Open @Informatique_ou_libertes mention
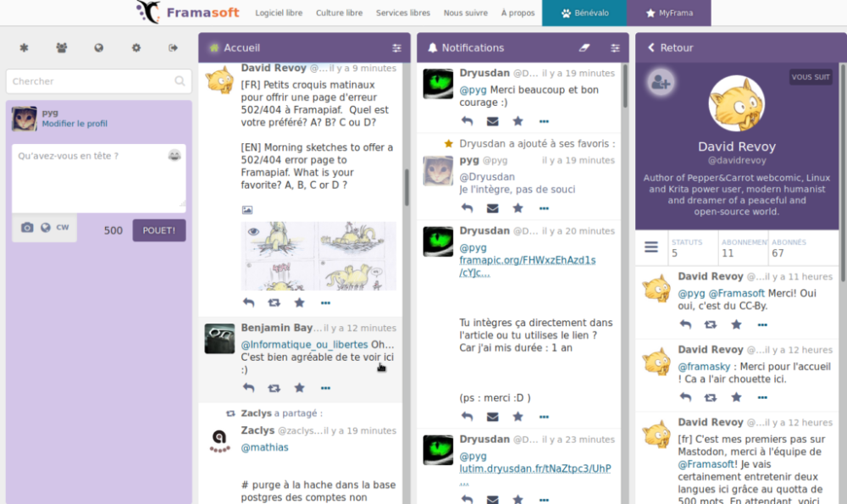This screenshot has width=847, height=504. coord(304,345)
